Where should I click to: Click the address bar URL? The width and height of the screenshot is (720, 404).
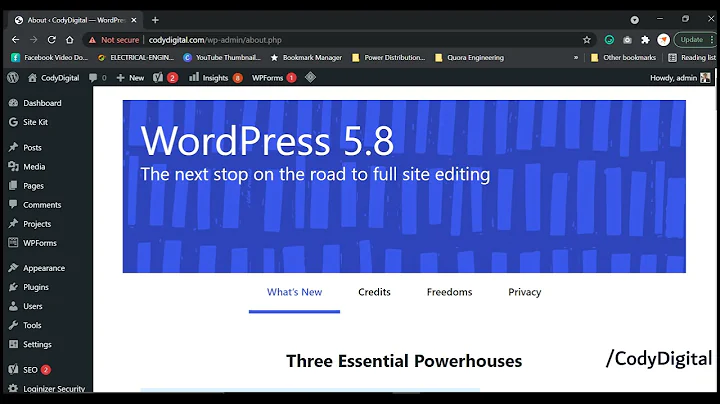[x=215, y=40]
